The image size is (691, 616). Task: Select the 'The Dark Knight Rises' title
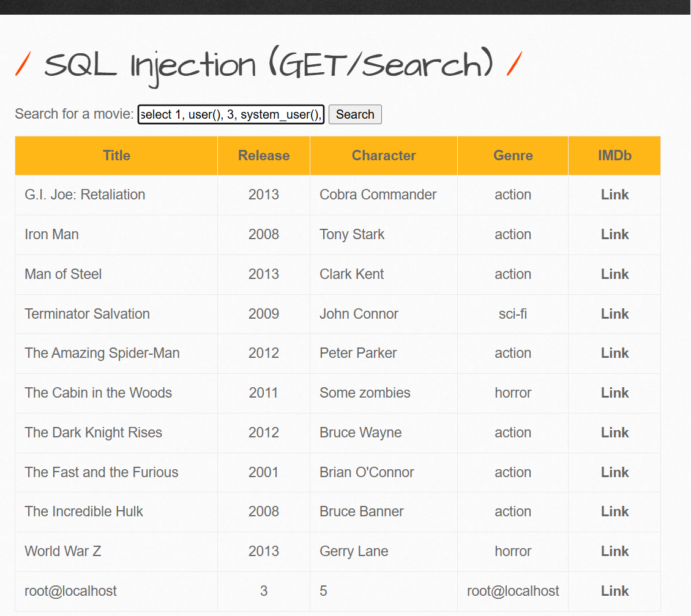tap(94, 432)
